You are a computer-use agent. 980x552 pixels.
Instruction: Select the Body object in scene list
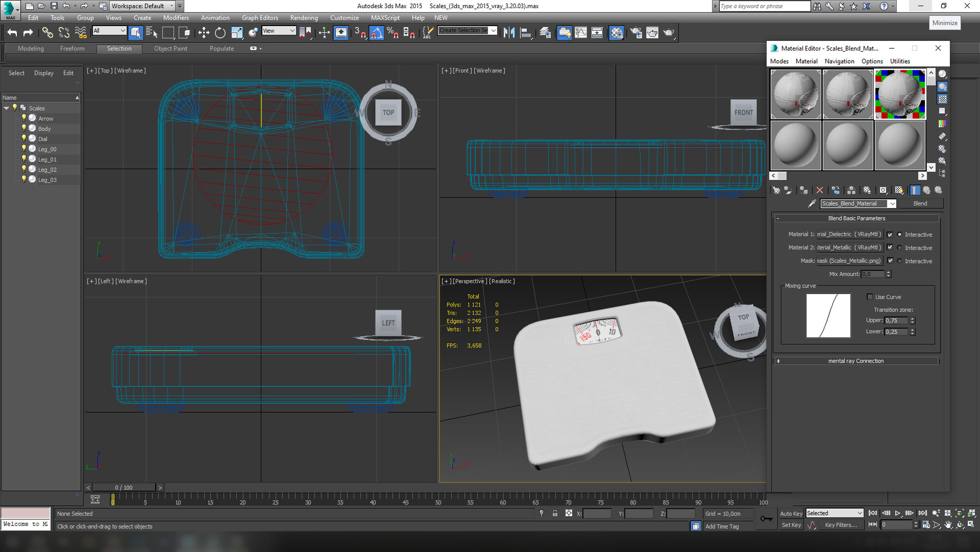pos(45,129)
